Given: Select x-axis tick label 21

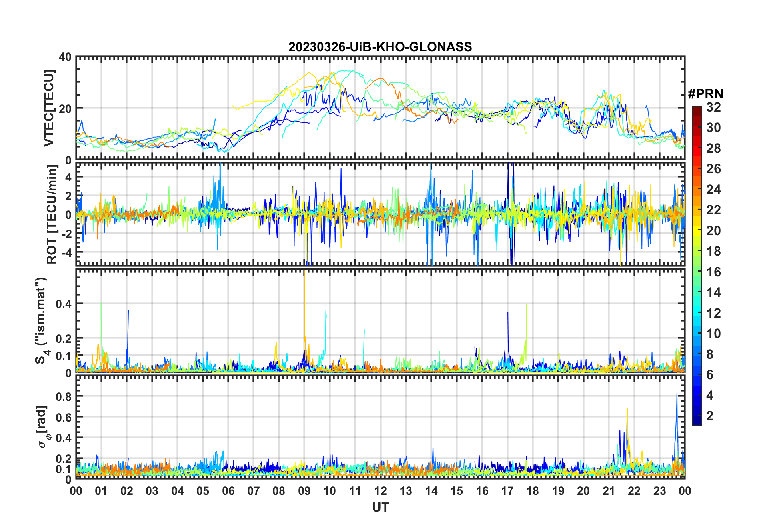Looking at the screenshot, I should point(609,491).
